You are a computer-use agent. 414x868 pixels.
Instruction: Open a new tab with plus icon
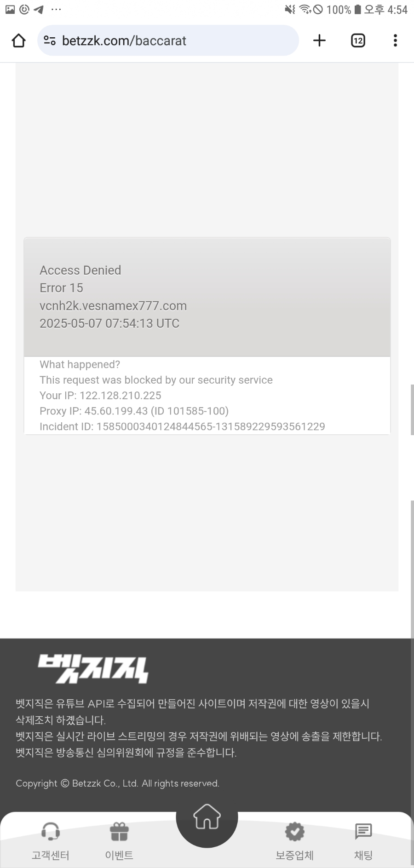(319, 40)
